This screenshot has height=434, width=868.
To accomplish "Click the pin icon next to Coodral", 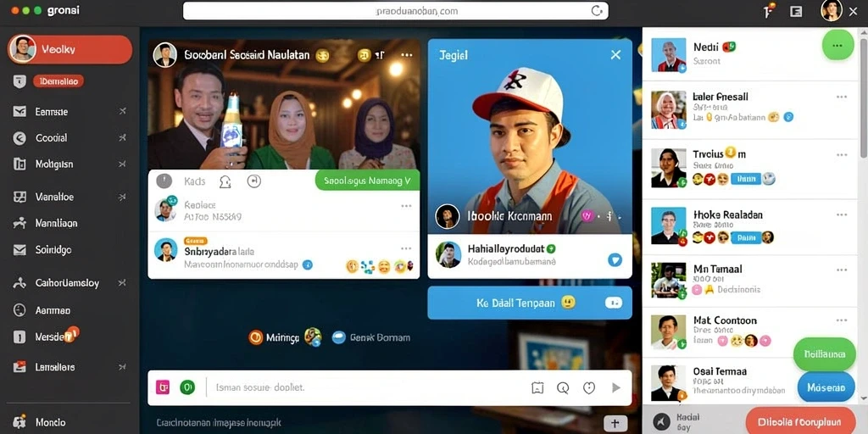I will 122,138.
